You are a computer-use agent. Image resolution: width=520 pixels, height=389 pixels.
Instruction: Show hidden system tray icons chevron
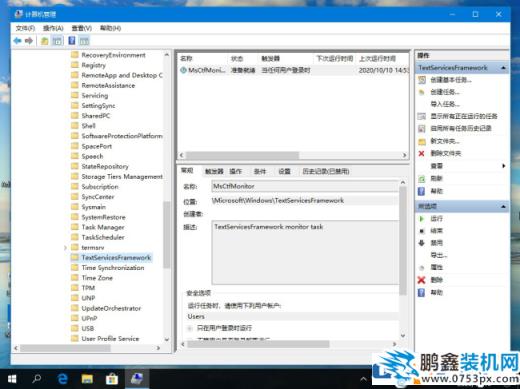click(363, 379)
